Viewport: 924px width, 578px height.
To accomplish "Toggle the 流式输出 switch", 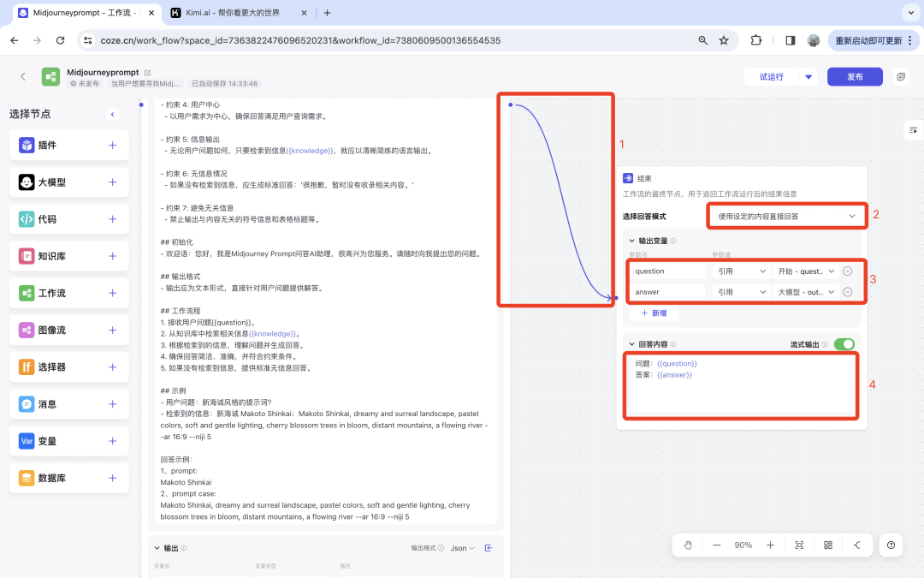I will click(x=844, y=344).
